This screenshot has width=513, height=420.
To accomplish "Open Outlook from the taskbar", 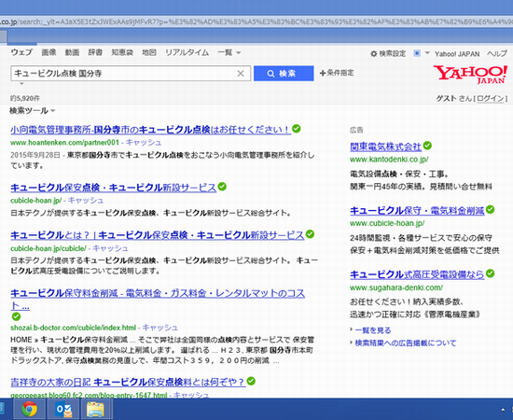I will [63, 409].
